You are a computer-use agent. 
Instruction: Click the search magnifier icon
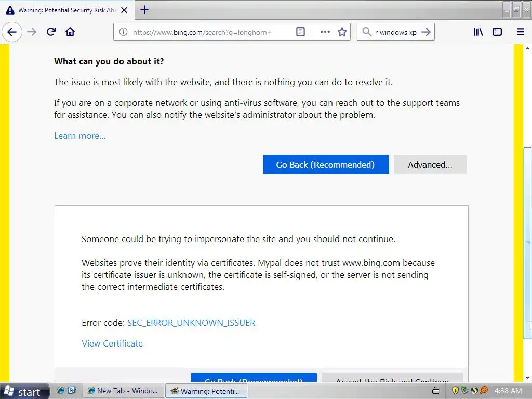(x=366, y=32)
